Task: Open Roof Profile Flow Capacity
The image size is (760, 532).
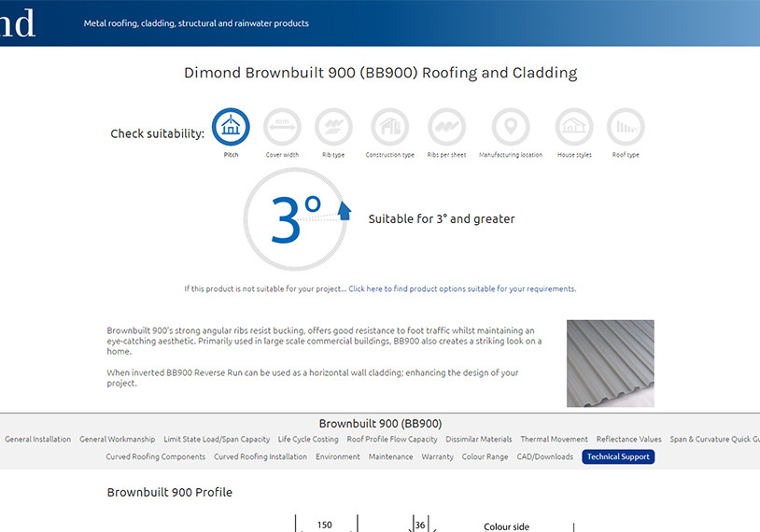Action: tap(392, 439)
